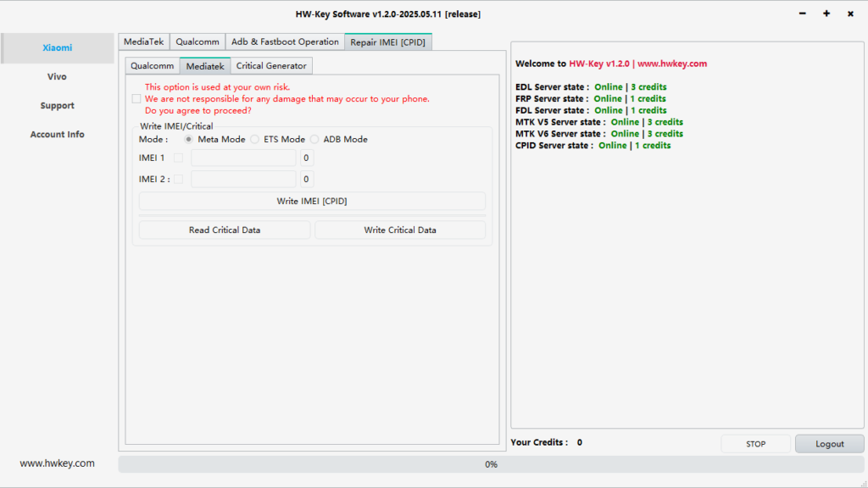View the Account Info section
The width and height of the screenshot is (868, 488).
pyautogui.click(x=57, y=134)
